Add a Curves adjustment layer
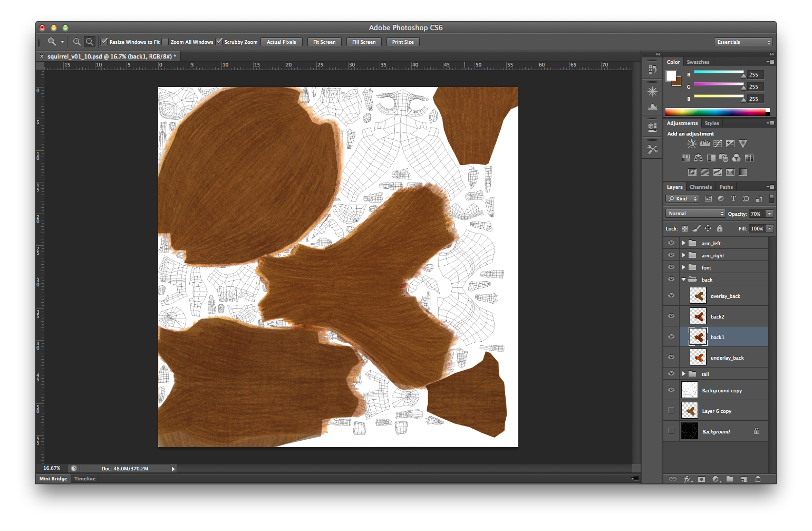The image size is (812, 531). tap(718, 143)
